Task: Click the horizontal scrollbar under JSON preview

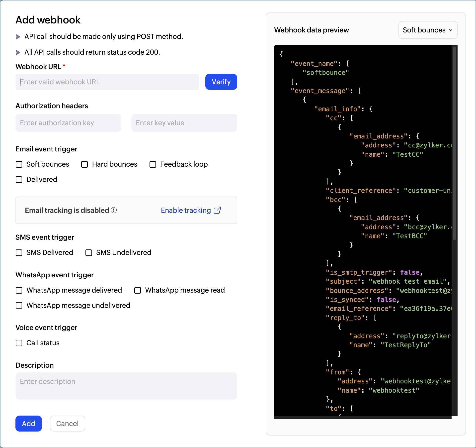Action: pyautogui.click(x=363, y=418)
